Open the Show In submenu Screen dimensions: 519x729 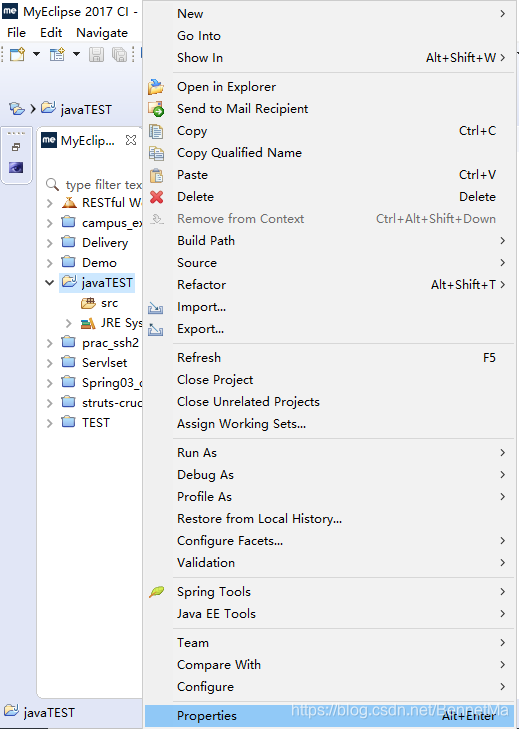pyautogui.click(x=329, y=58)
